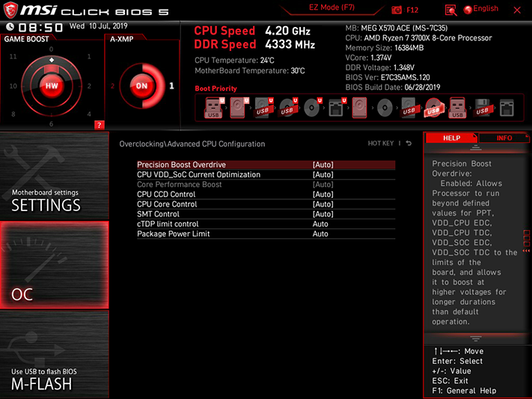This screenshot has height=399, width=532.
Task: Click the CPU Speed 4.20 GHz readout
Action: (x=252, y=31)
